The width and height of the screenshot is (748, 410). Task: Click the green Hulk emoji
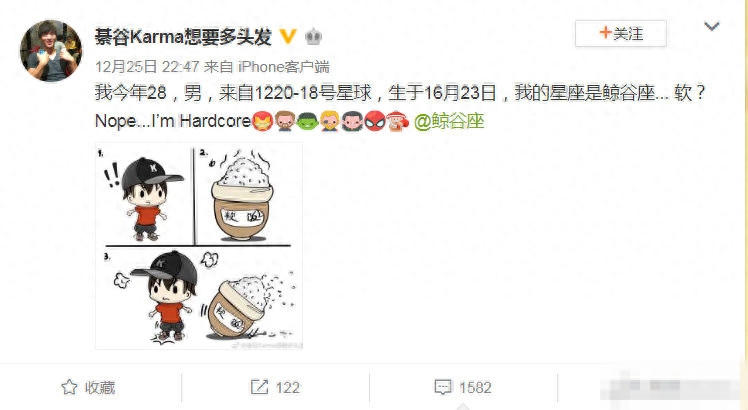(307, 121)
